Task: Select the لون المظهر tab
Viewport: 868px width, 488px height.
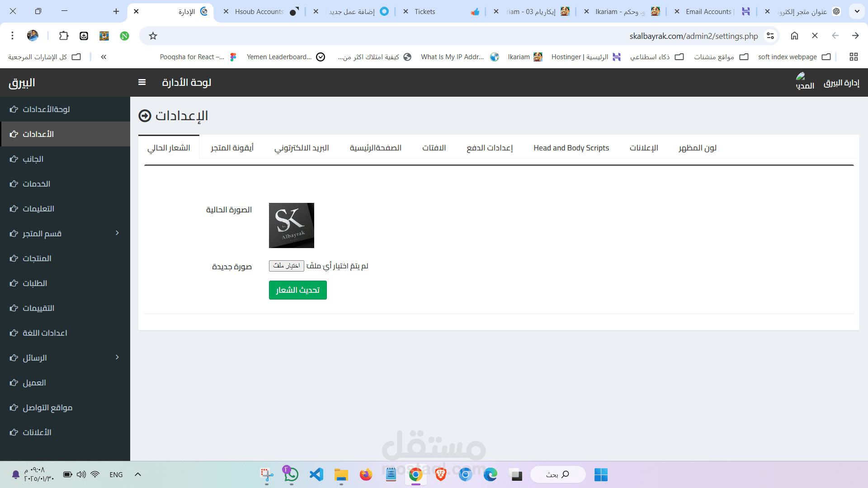Action: [x=697, y=148]
